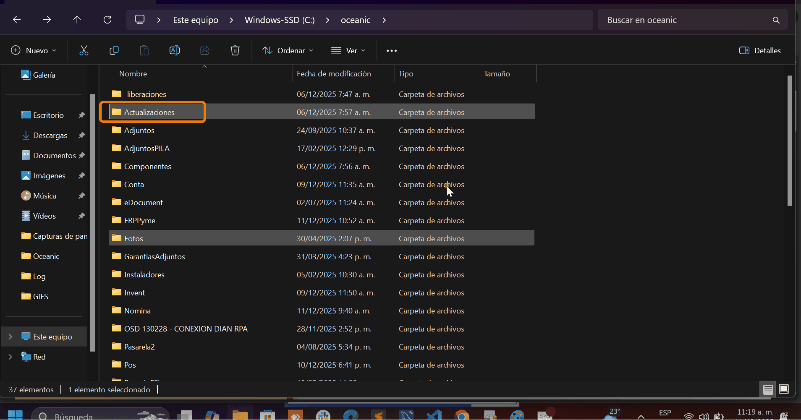Open the See more options ellipsis

click(x=391, y=50)
